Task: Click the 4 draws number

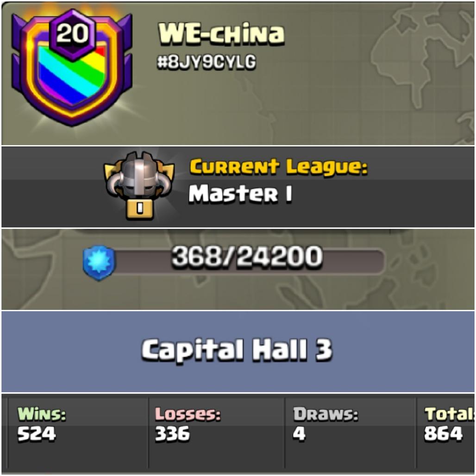Action: tap(299, 433)
